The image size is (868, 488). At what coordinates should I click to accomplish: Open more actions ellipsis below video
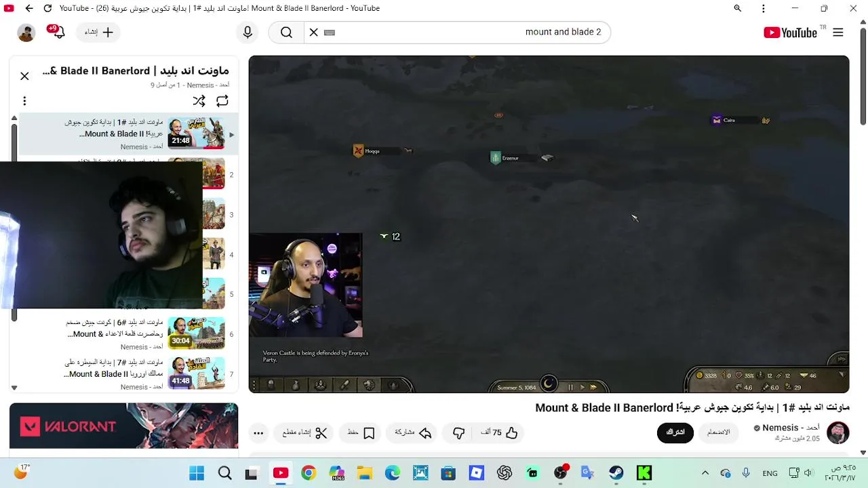pos(258,432)
